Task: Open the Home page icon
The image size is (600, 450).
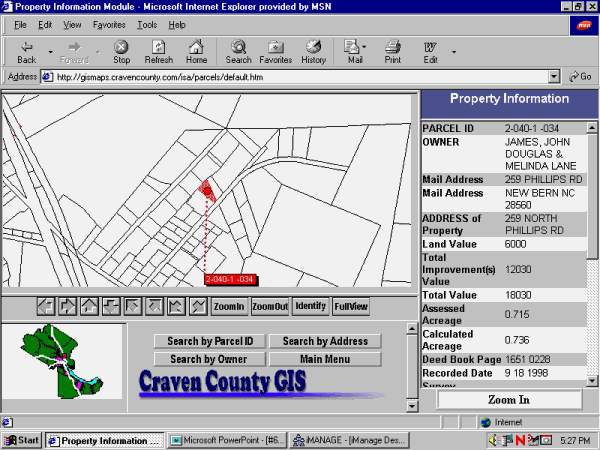Action: coord(196,51)
